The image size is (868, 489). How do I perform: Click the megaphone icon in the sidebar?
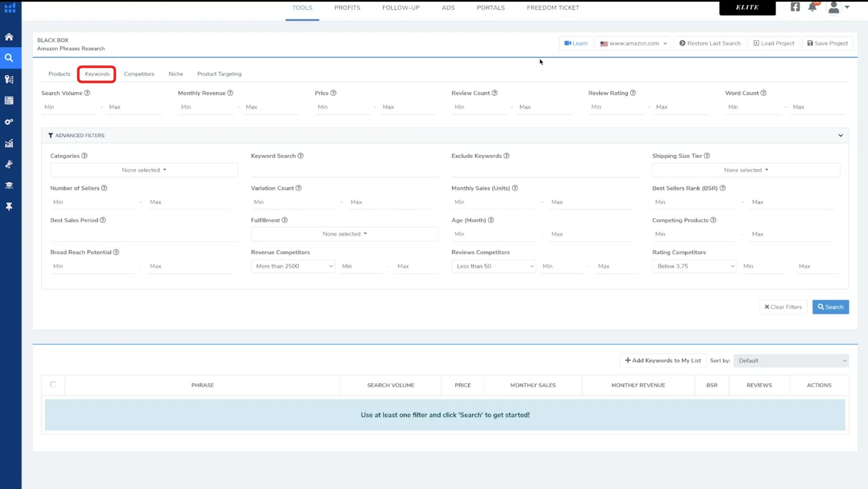click(x=9, y=164)
